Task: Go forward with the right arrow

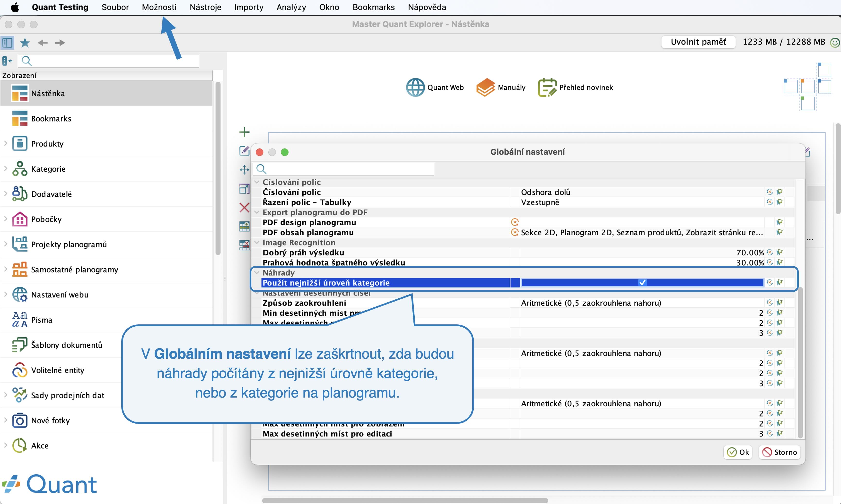Action: pyautogui.click(x=60, y=43)
